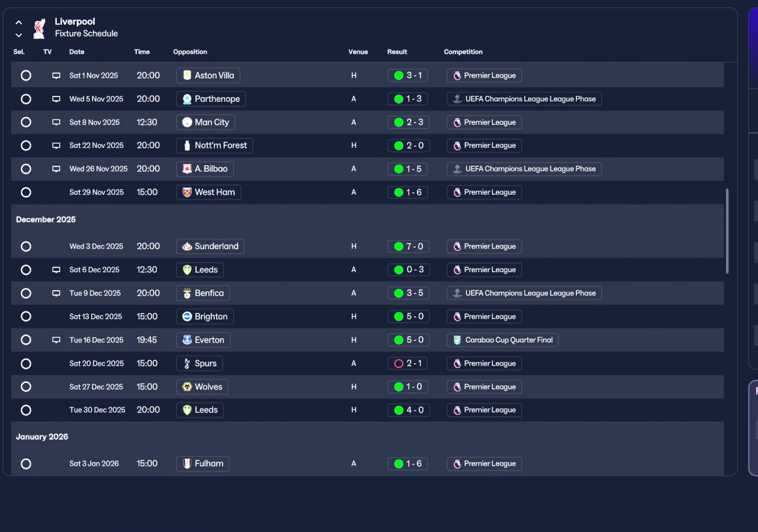
Task: Open the Nott'm Forest opposition link
Action: coord(214,146)
